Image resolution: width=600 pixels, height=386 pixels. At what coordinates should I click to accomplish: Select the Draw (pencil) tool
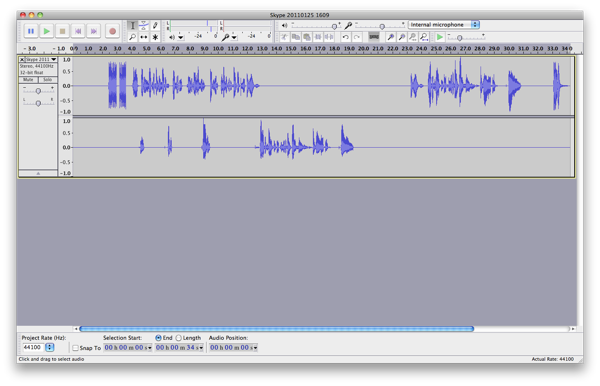pos(155,26)
